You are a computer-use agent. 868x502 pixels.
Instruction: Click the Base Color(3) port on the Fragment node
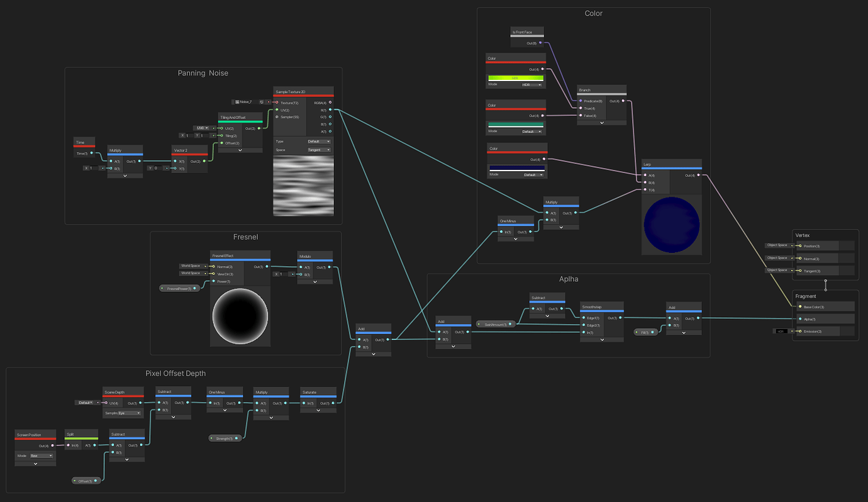(800, 306)
